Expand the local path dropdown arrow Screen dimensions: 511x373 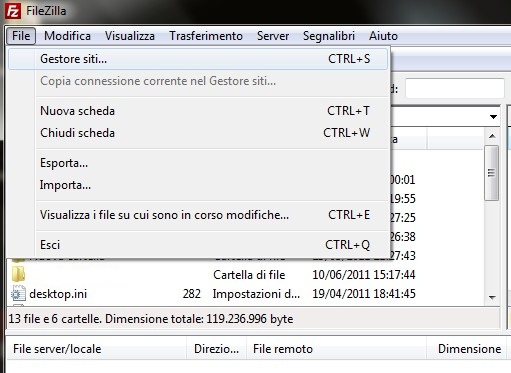(x=493, y=117)
